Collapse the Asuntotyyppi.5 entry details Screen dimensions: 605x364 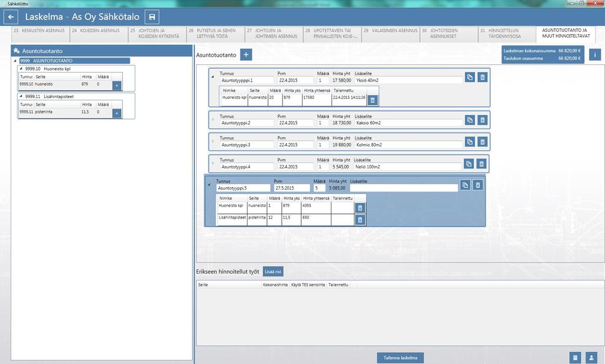[209, 184]
